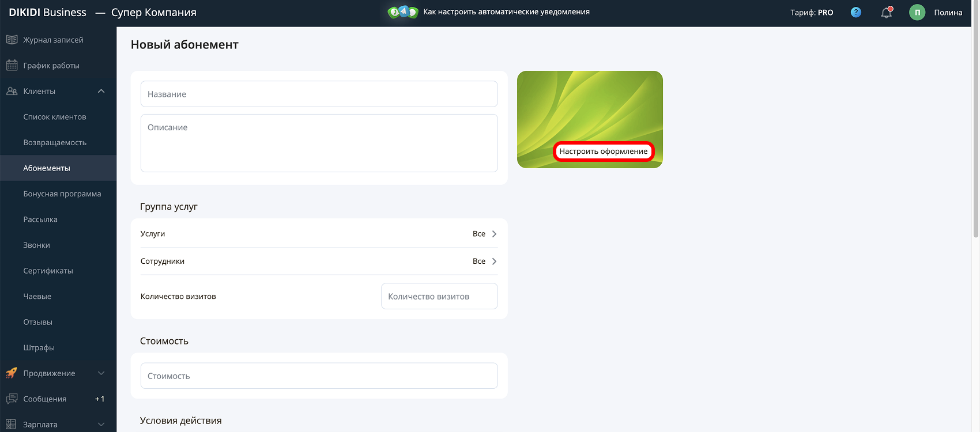Open the Сотрудники selection arrow
Screen dimensions: 980x432
[494, 262]
